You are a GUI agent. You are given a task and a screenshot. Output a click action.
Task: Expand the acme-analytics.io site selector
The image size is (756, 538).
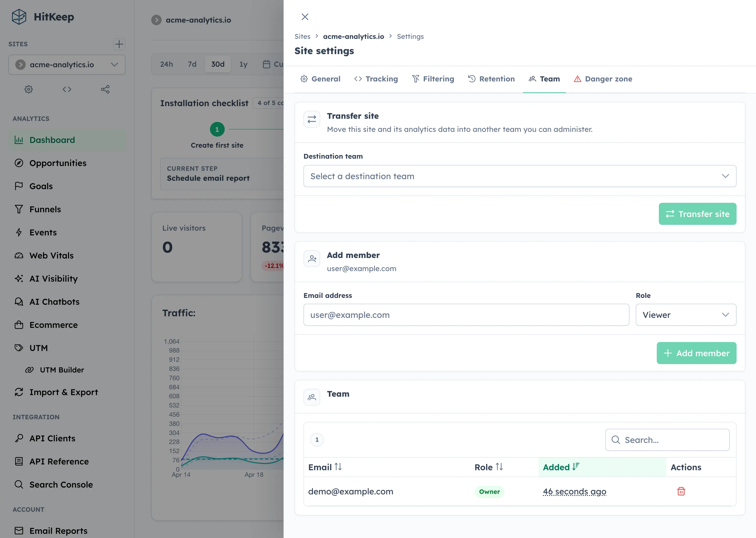(67, 65)
